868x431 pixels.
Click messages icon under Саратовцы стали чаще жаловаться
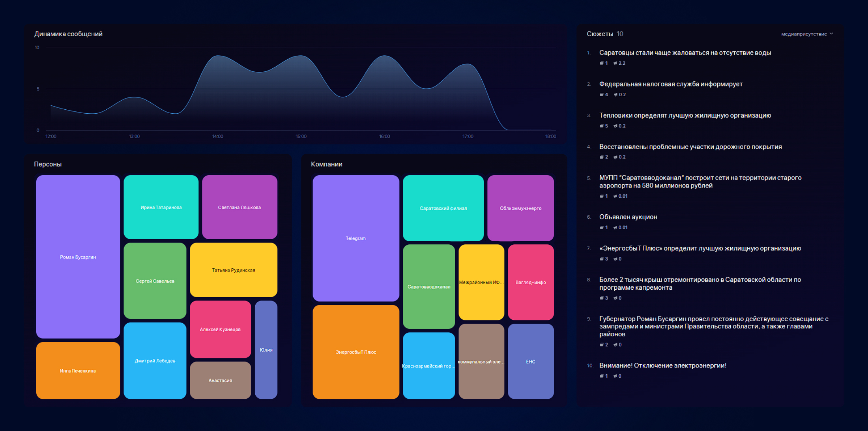click(602, 63)
